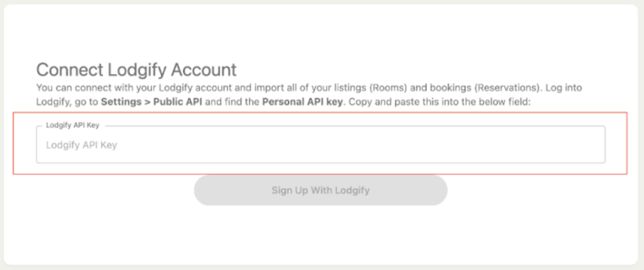Click the bold Personal API key text
644x270 pixels.
tap(302, 102)
